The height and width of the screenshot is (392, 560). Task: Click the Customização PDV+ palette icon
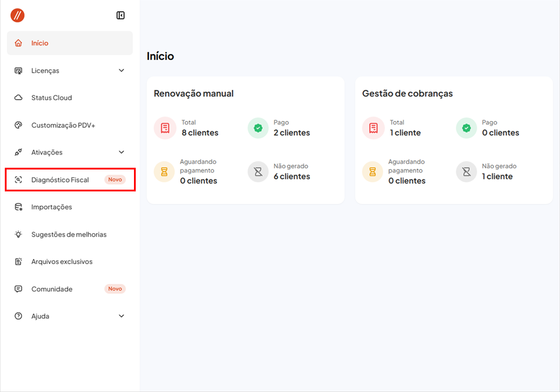(x=18, y=125)
